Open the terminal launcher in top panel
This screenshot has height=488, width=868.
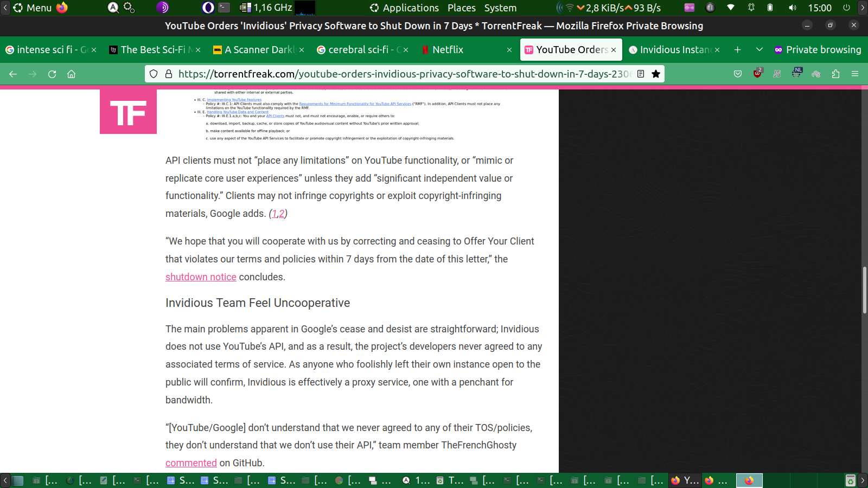224,8
